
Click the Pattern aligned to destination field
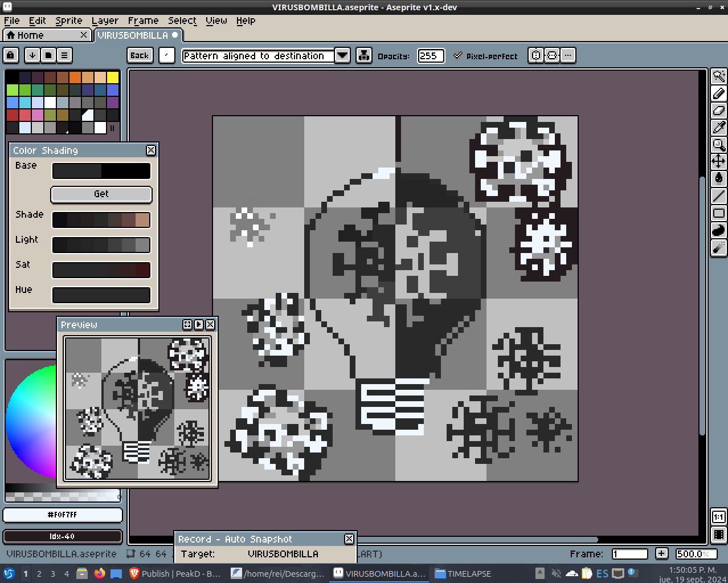click(x=258, y=55)
